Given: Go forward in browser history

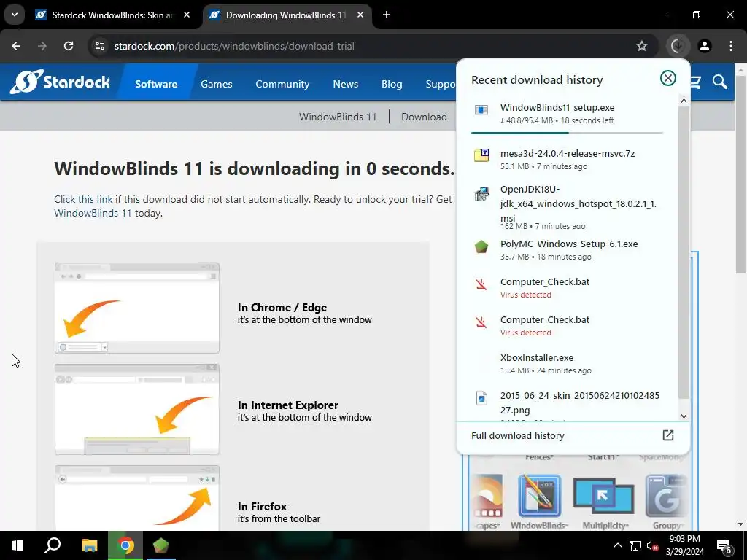Looking at the screenshot, I should (x=42, y=46).
